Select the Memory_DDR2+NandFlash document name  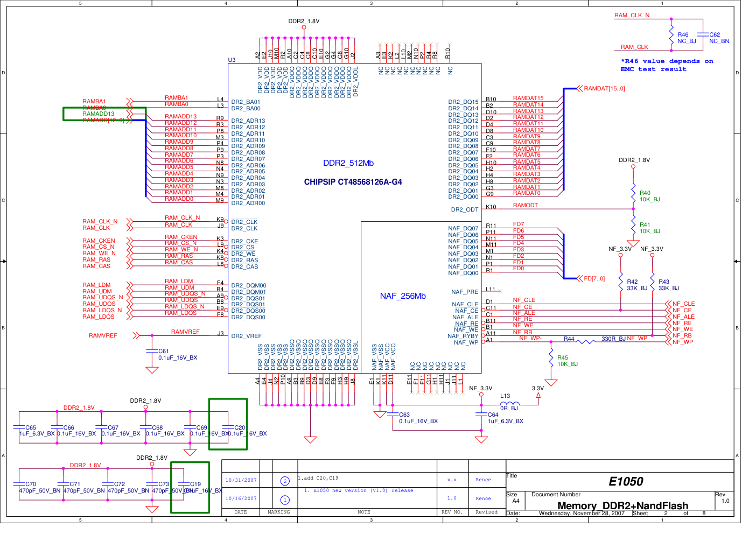[x=623, y=505]
